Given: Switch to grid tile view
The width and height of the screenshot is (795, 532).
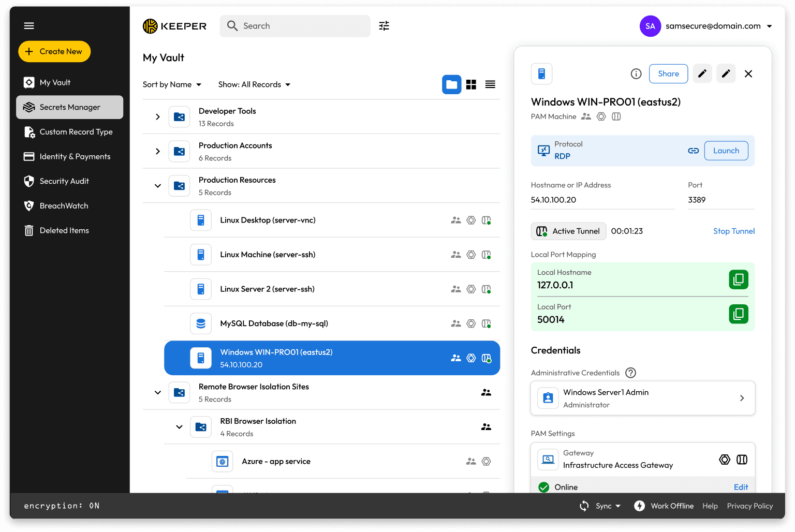Looking at the screenshot, I should pos(471,84).
